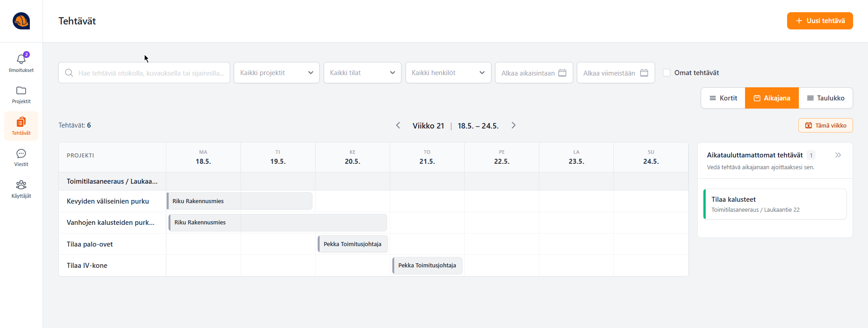
Task: Select Tilaa IV-kone Pekka task bar
Action: 427,266
